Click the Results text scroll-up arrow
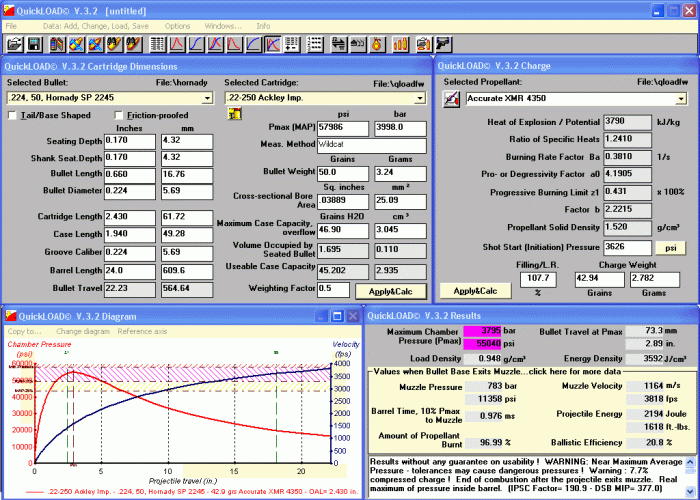This screenshot has width=700, height=500. [690, 462]
